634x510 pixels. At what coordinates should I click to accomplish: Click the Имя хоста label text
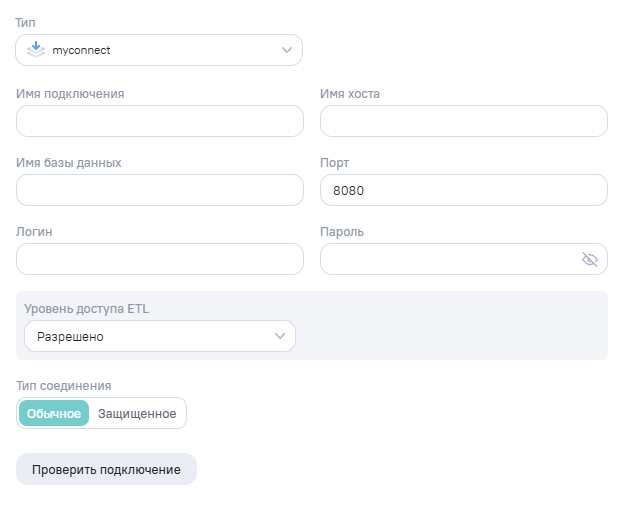tap(349, 94)
